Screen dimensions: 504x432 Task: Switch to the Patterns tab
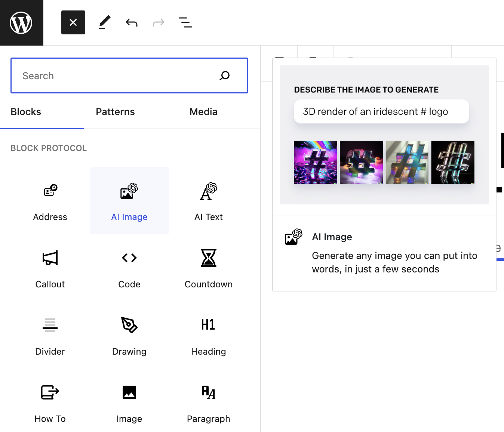(115, 112)
